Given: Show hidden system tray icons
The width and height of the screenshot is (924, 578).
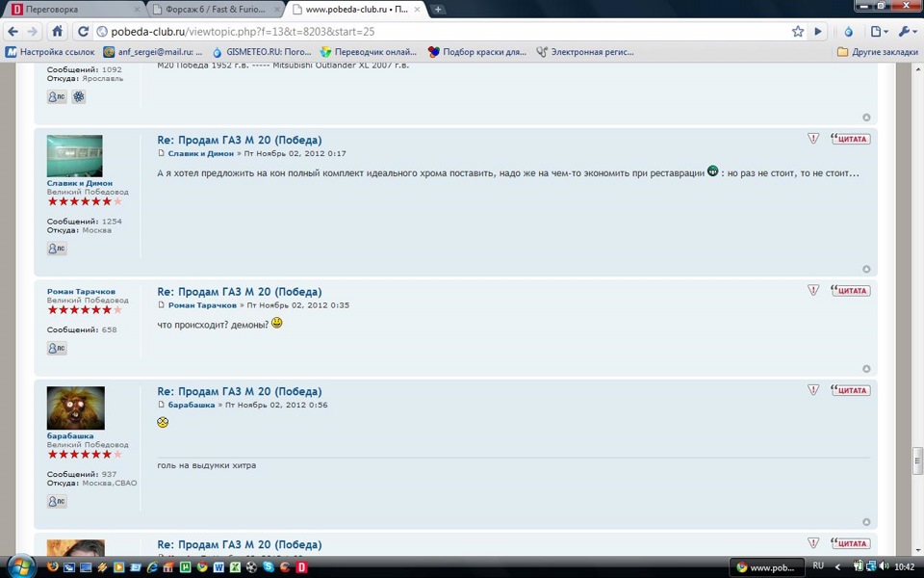Looking at the screenshot, I should coord(837,566).
